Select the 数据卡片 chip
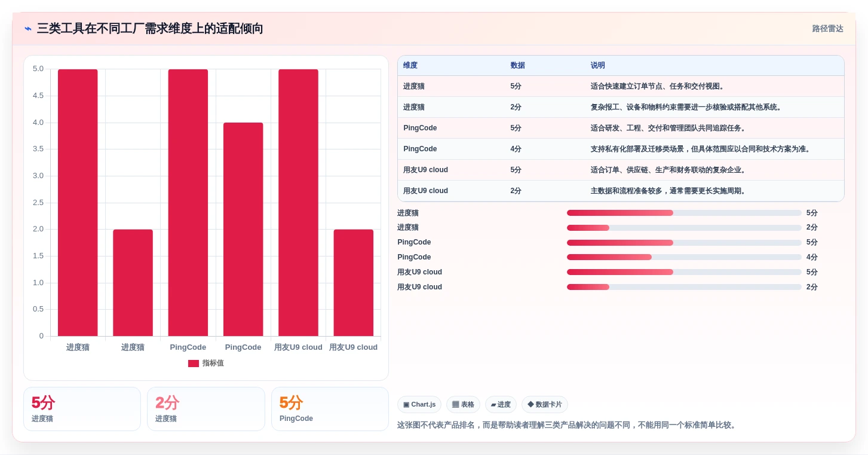Viewport: 868px width, 455px height. (x=545, y=405)
